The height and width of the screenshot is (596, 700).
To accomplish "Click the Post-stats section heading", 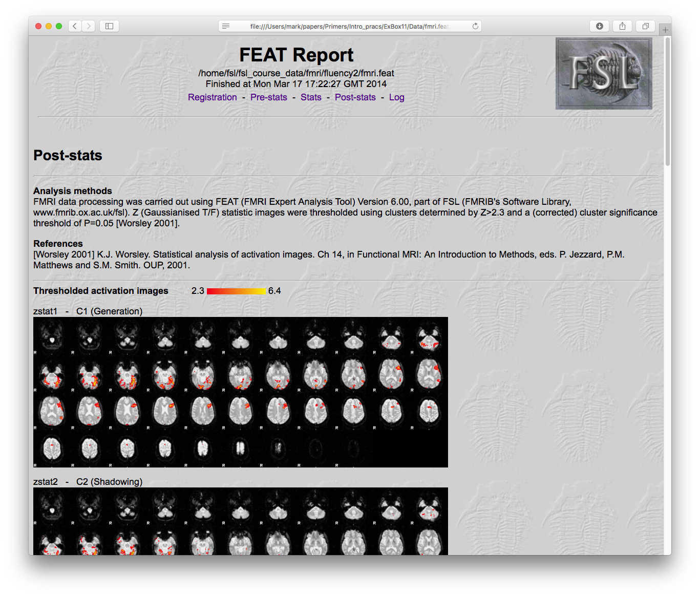I will click(68, 156).
